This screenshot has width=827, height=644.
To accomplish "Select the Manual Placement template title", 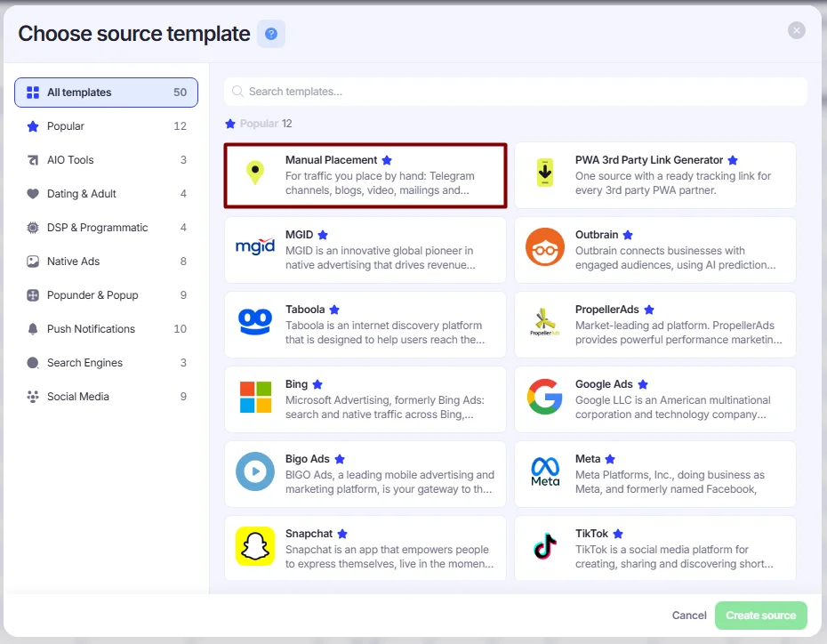I will point(331,160).
